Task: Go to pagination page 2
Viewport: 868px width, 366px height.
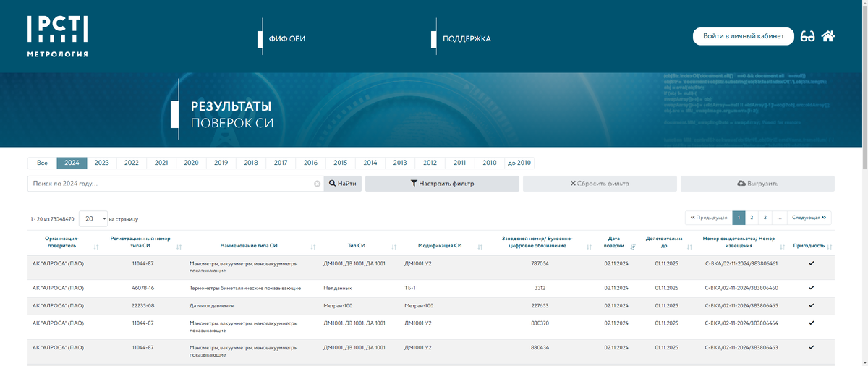Action: click(x=752, y=217)
